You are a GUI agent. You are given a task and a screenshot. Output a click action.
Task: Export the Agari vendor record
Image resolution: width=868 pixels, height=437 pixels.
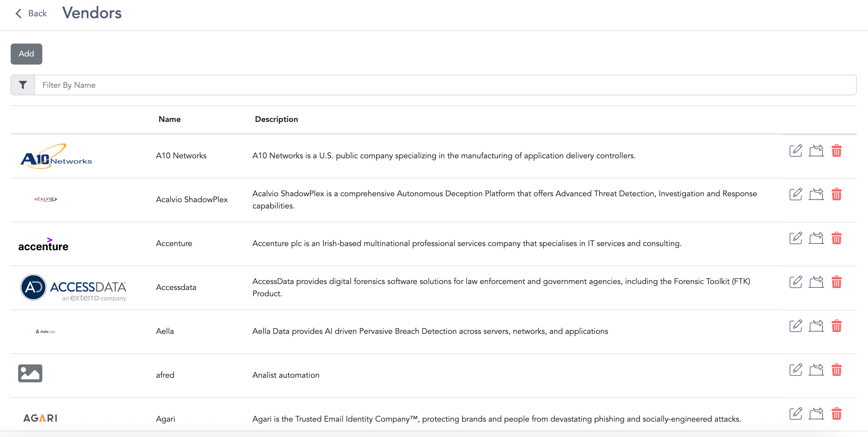pyautogui.click(x=816, y=414)
